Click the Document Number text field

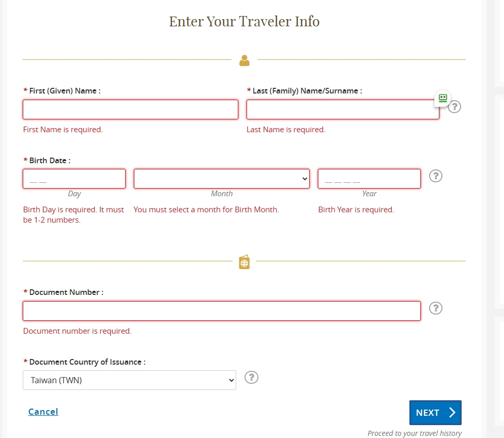pos(222,311)
